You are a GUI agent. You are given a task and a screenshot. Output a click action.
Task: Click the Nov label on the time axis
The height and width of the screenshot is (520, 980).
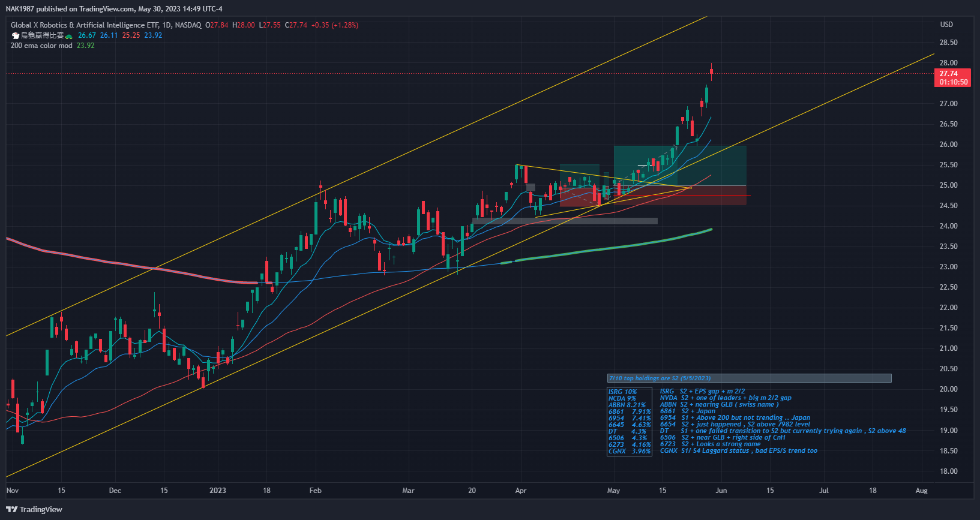pos(13,491)
